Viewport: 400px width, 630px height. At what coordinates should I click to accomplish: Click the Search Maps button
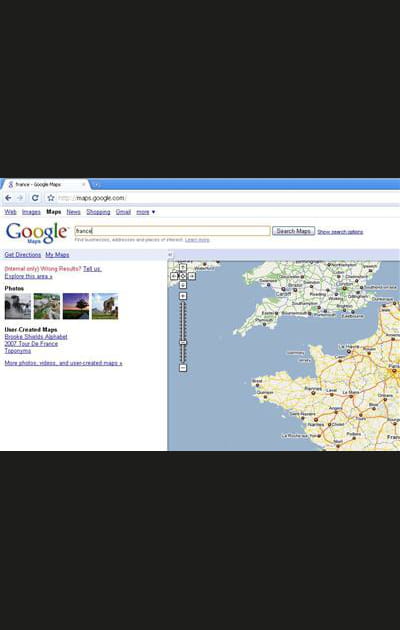tap(294, 231)
